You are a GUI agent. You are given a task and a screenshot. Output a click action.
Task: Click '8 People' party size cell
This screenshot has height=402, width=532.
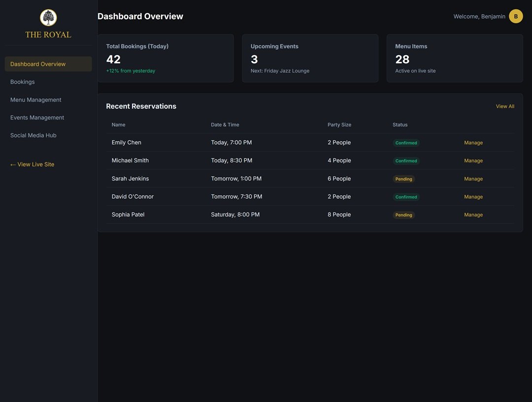339,215
